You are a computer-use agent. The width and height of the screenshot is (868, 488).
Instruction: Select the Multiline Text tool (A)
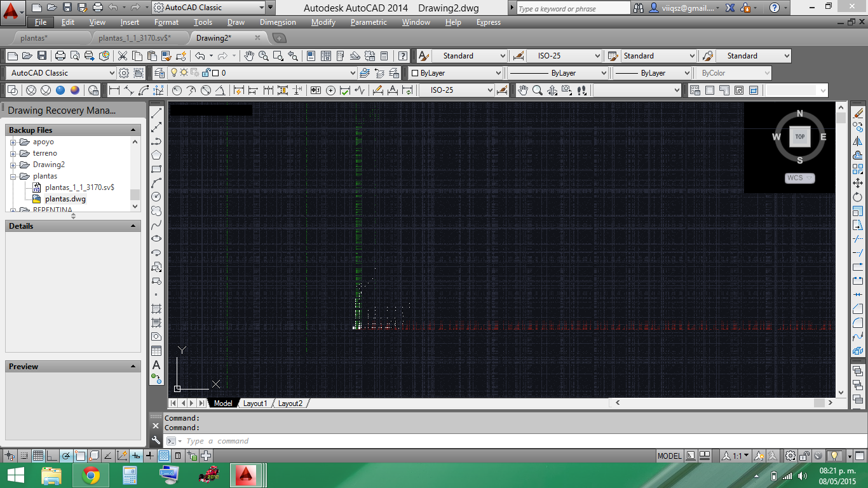coord(156,365)
